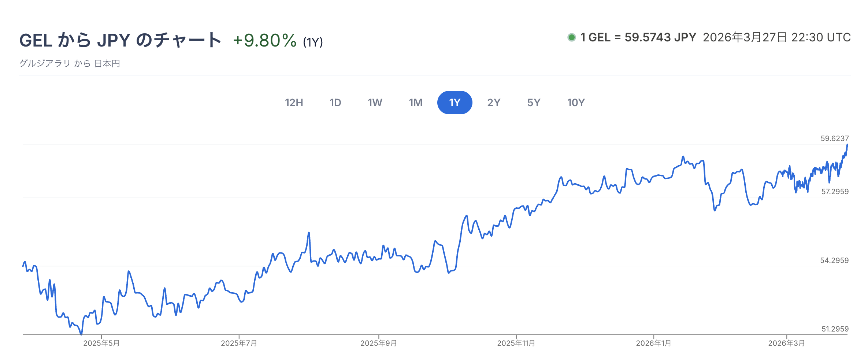Select the 12H time range tab
Screen dimensions: 868x348
[294, 103]
